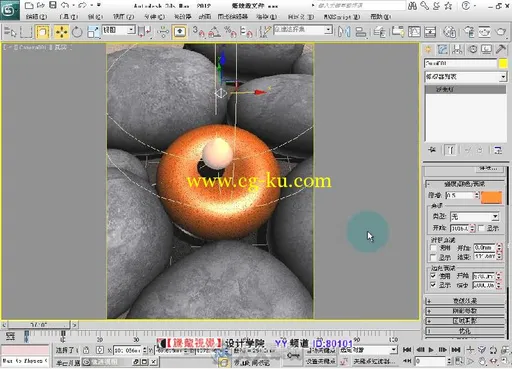Viewport: 512px width, 369px height.
Task: Open the MAXScript menu
Action: 342,16
